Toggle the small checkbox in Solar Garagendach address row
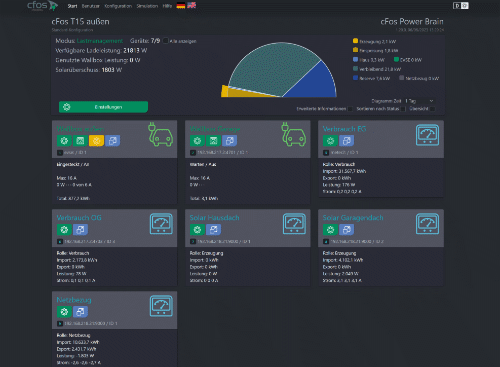The height and width of the screenshot is (367, 500). [x=326, y=241]
